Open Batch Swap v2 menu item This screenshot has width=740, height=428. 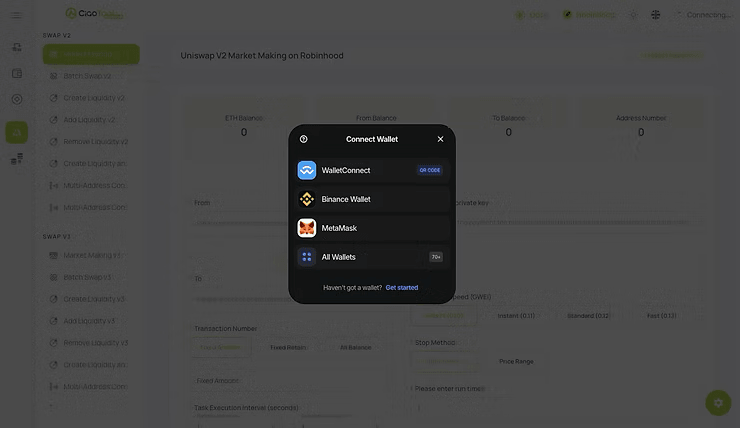click(x=87, y=76)
